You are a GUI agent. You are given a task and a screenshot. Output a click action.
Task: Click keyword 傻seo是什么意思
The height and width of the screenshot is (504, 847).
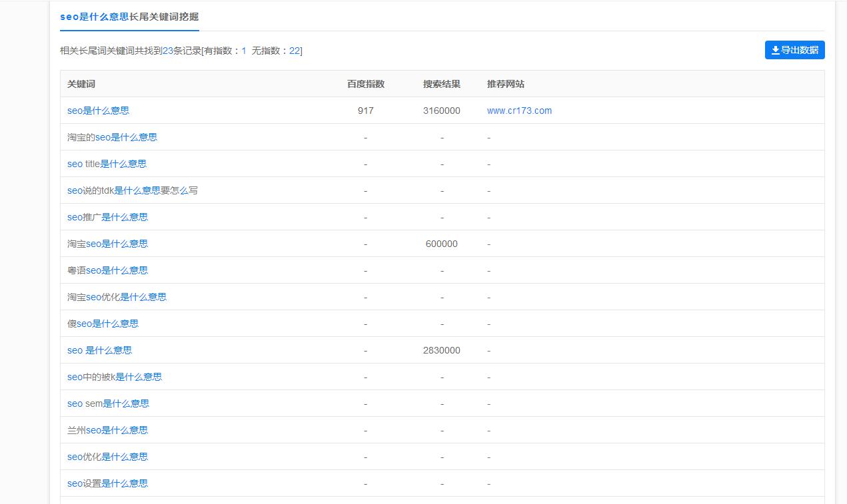pyautogui.click(x=103, y=324)
